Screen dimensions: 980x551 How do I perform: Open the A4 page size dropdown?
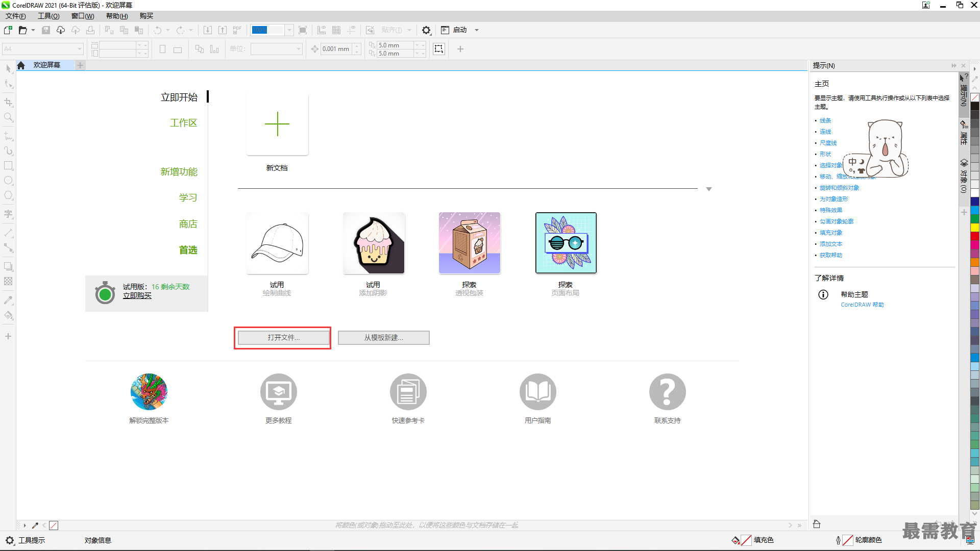(80, 49)
